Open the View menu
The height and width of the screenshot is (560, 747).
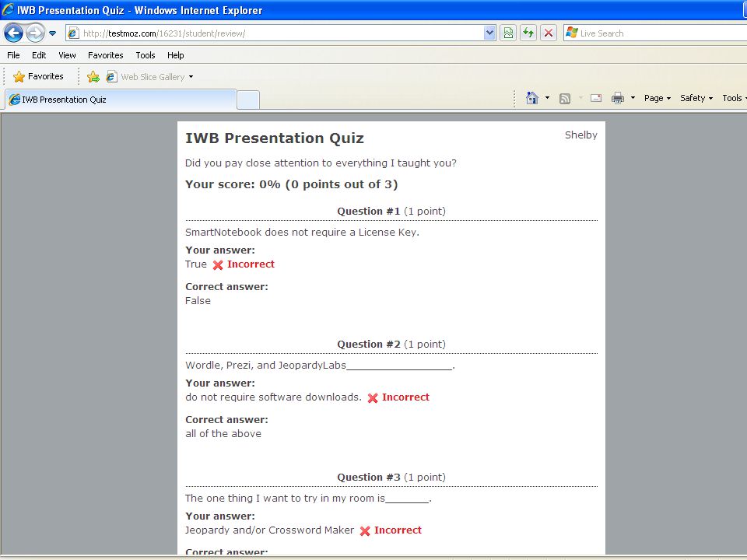67,55
